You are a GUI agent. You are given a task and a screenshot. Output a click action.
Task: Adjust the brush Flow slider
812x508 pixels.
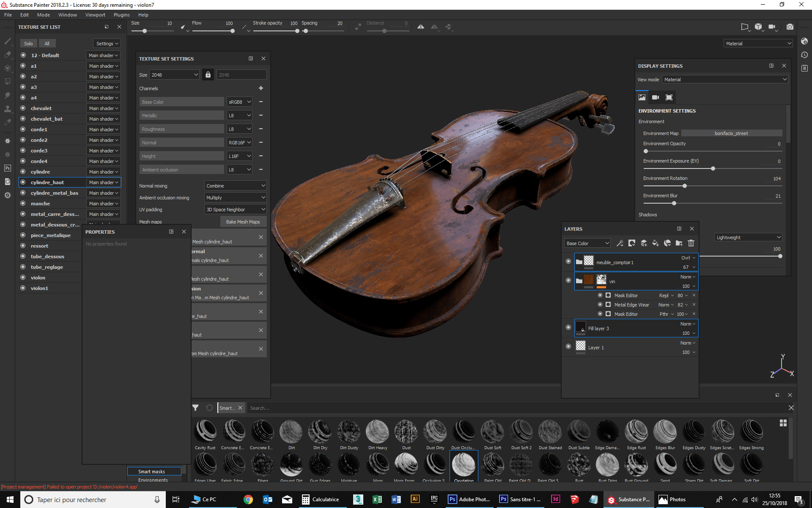[212, 30]
